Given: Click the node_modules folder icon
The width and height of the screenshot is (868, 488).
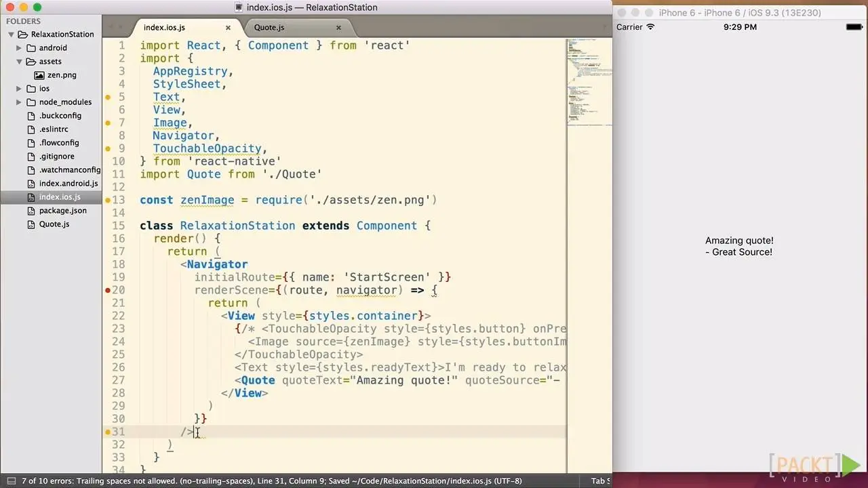Looking at the screenshot, I should (31, 102).
